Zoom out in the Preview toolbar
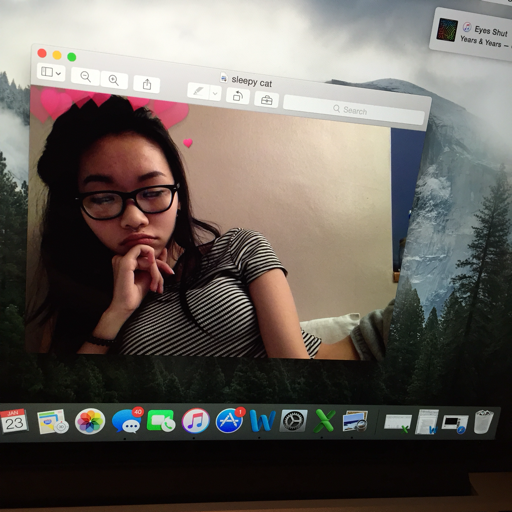Viewport: 512px width, 512px height. 85,77
